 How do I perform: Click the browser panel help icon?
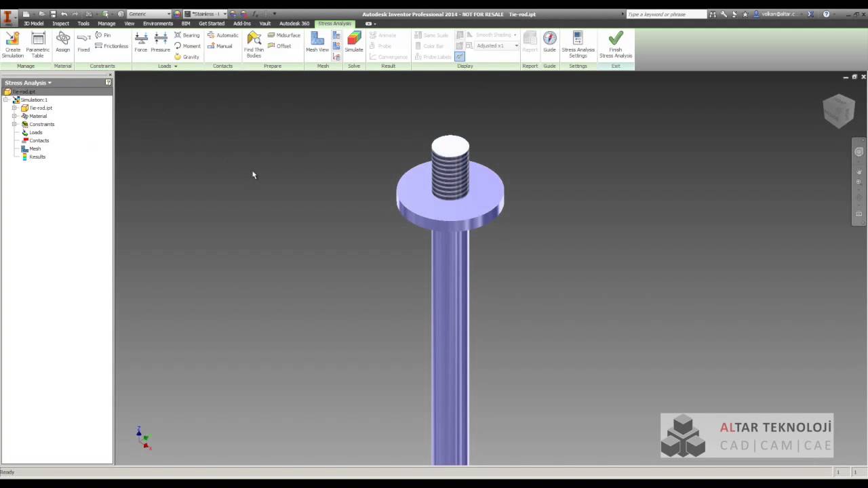(108, 82)
